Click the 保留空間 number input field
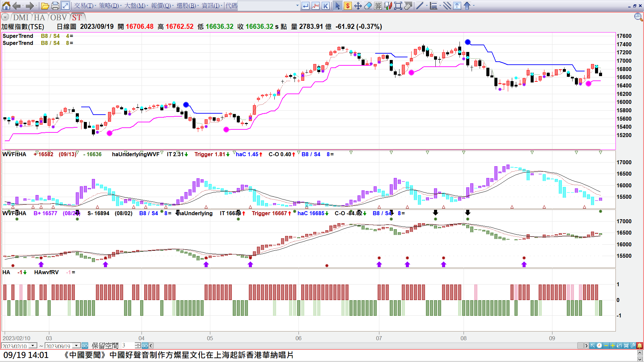This screenshot has width=644, height=362. click(x=127, y=346)
